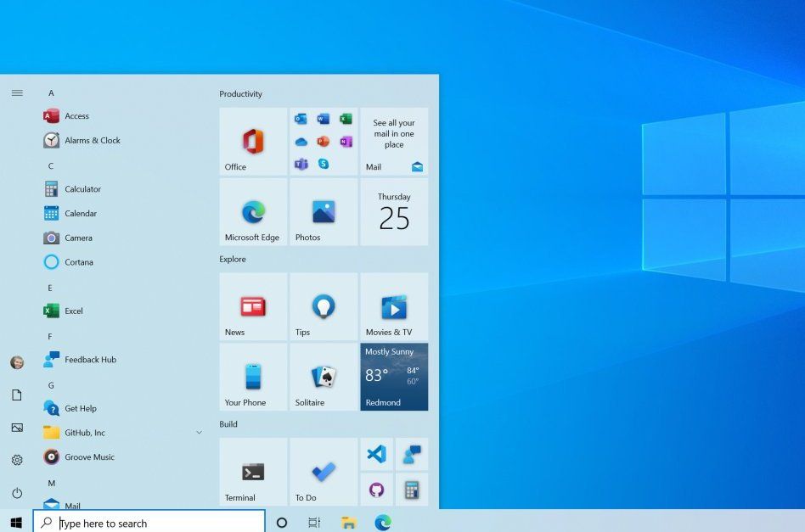The height and width of the screenshot is (532, 805).
Task: Open the Office tile
Action: (x=251, y=139)
